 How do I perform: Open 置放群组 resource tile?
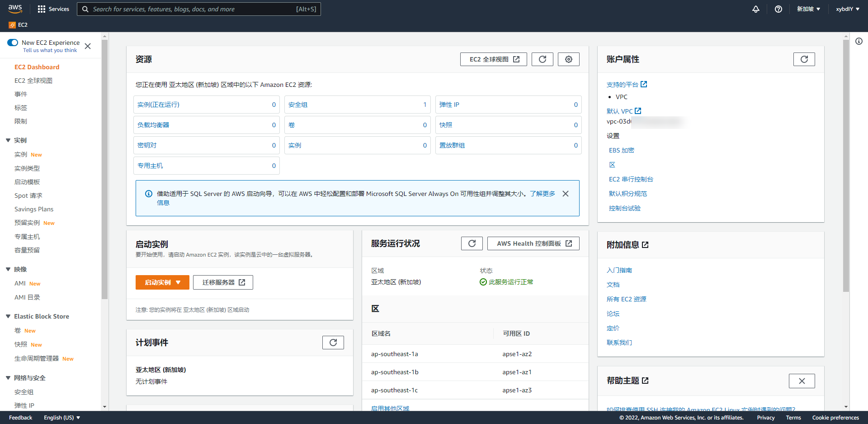[509, 145]
